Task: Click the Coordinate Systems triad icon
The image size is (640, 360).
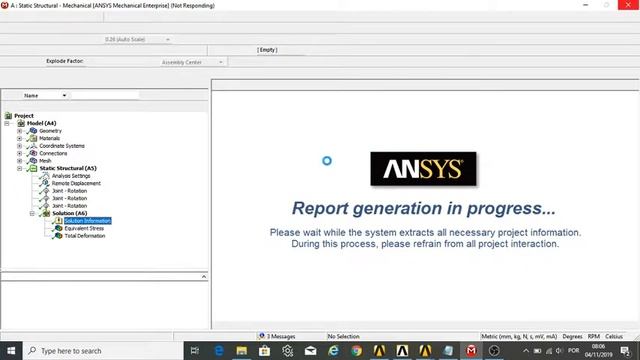Action: 33,146
